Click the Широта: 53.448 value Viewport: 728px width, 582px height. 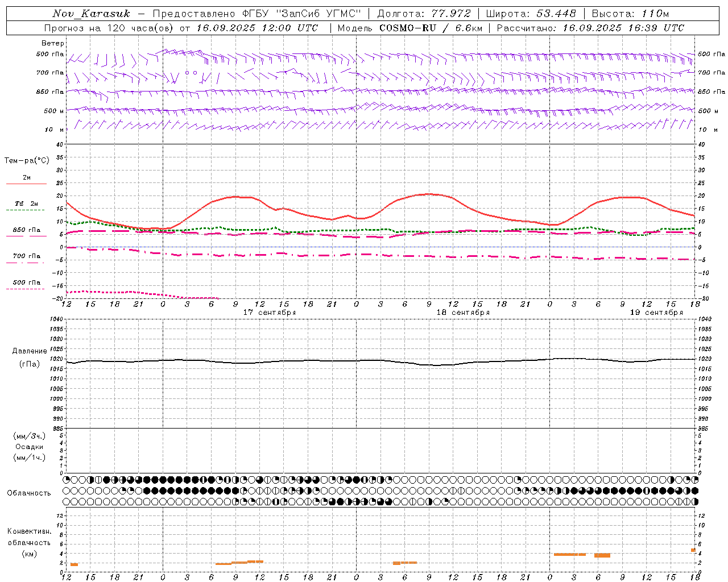click(x=531, y=14)
